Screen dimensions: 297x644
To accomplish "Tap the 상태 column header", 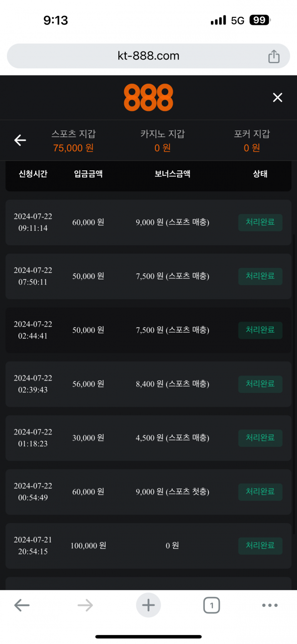I will pyautogui.click(x=260, y=174).
